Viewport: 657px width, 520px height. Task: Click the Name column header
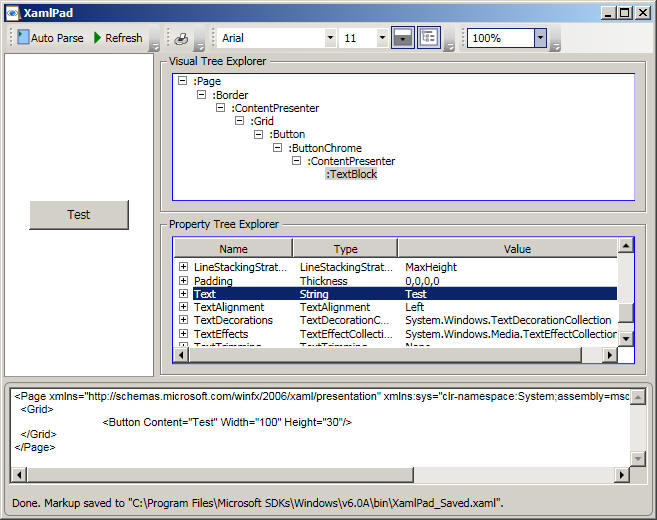pyautogui.click(x=233, y=248)
